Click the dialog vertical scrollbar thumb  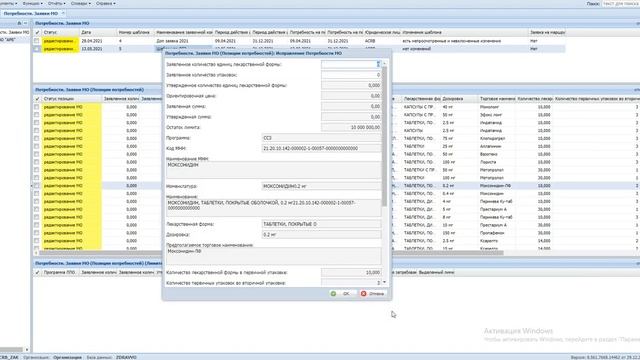pos(384,136)
